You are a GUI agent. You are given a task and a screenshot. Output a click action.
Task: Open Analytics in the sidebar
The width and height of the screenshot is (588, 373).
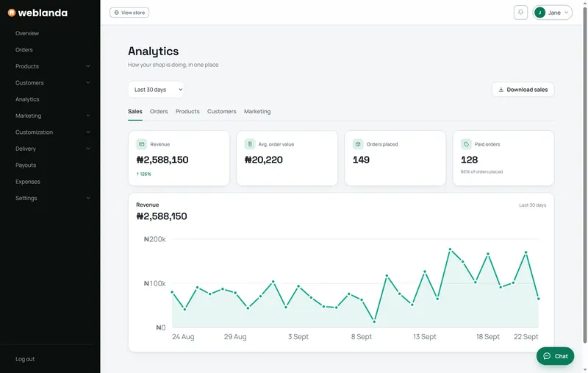point(27,99)
